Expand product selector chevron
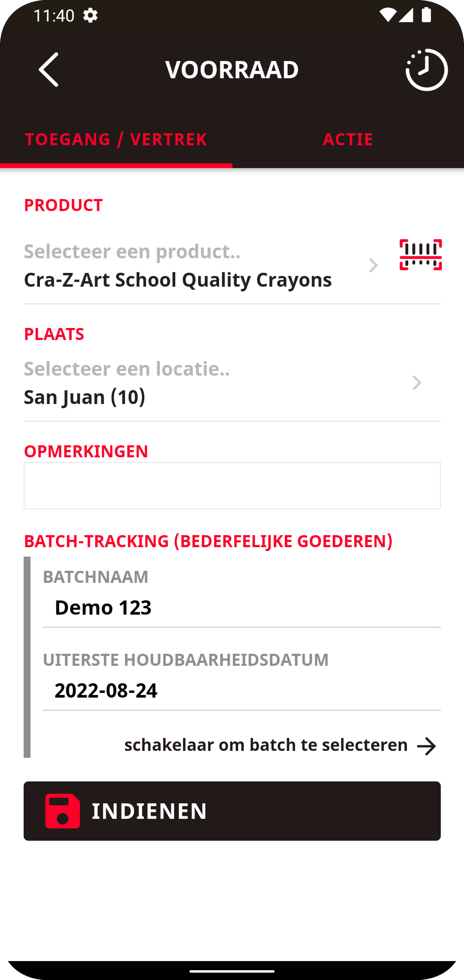Image resolution: width=464 pixels, height=980 pixels. tap(374, 266)
